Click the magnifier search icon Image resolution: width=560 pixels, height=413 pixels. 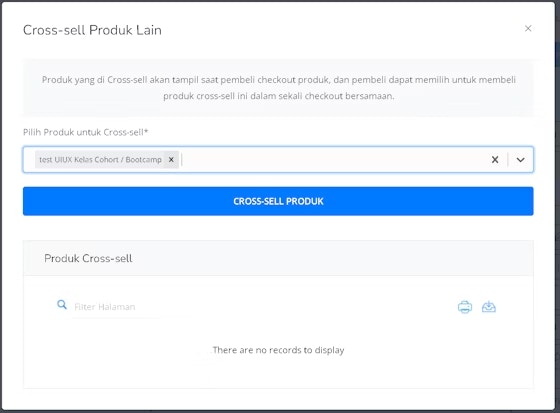coord(62,305)
